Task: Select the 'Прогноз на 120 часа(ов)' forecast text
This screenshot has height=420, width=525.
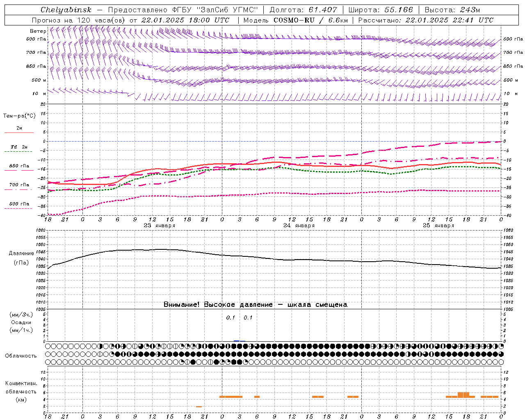Action: pos(79,20)
